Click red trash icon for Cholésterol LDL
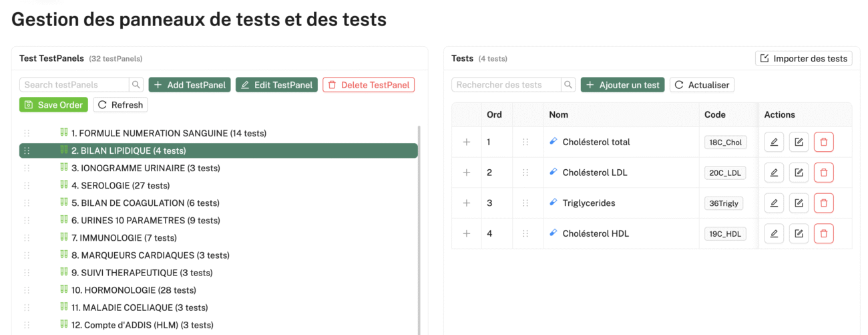The height and width of the screenshot is (335, 868). [823, 173]
